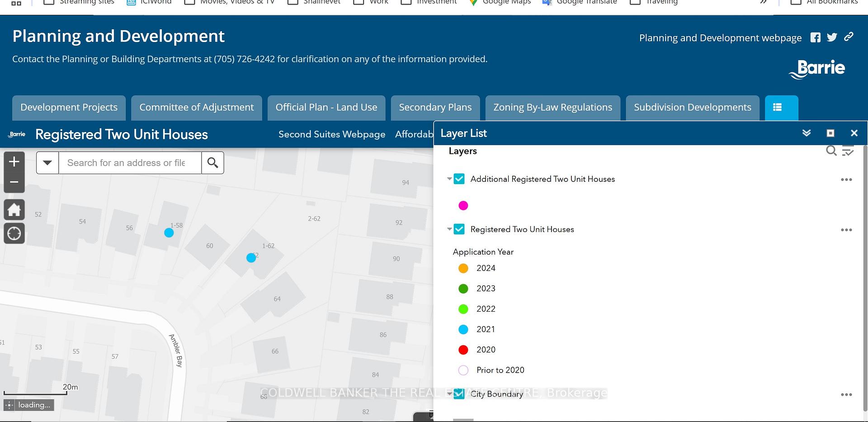
Task: Open search source dropdown arrow
Action: pos(47,163)
